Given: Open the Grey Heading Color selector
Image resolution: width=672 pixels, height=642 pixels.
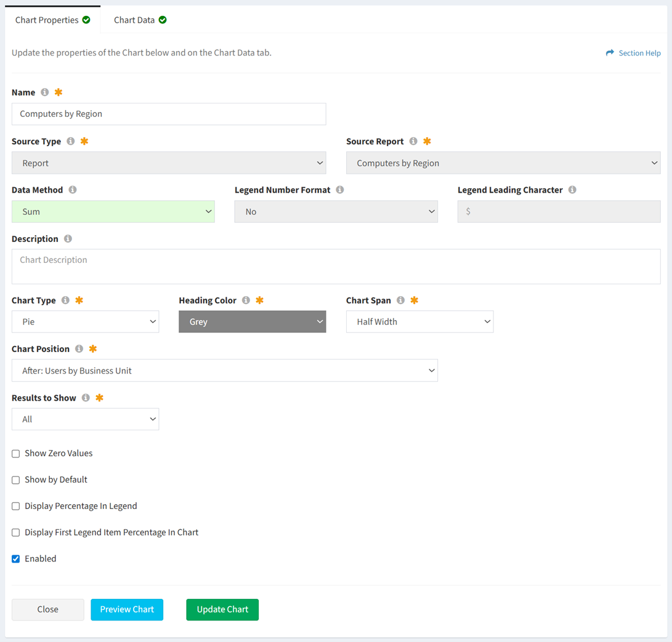Looking at the screenshot, I should pyautogui.click(x=253, y=322).
